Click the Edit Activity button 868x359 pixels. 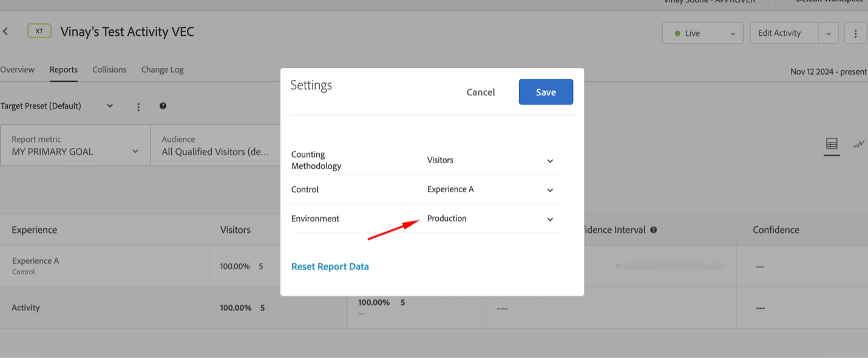(785, 33)
